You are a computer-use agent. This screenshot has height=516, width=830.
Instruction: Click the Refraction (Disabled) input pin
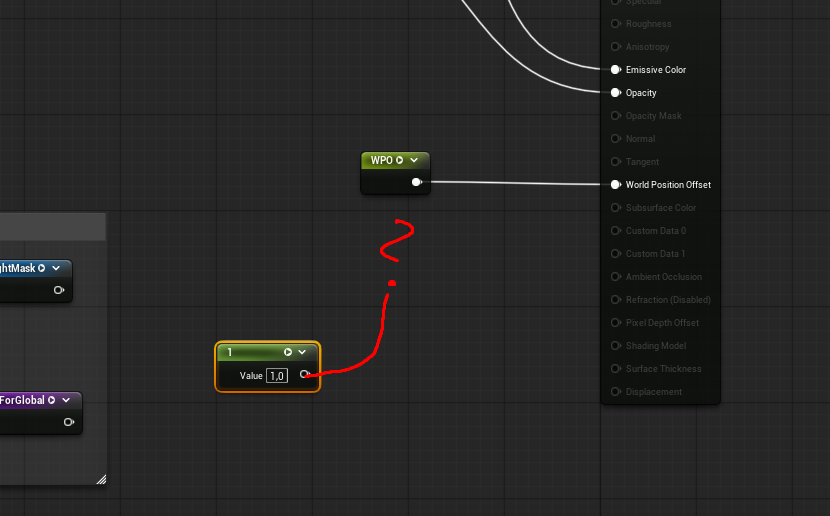click(x=616, y=300)
